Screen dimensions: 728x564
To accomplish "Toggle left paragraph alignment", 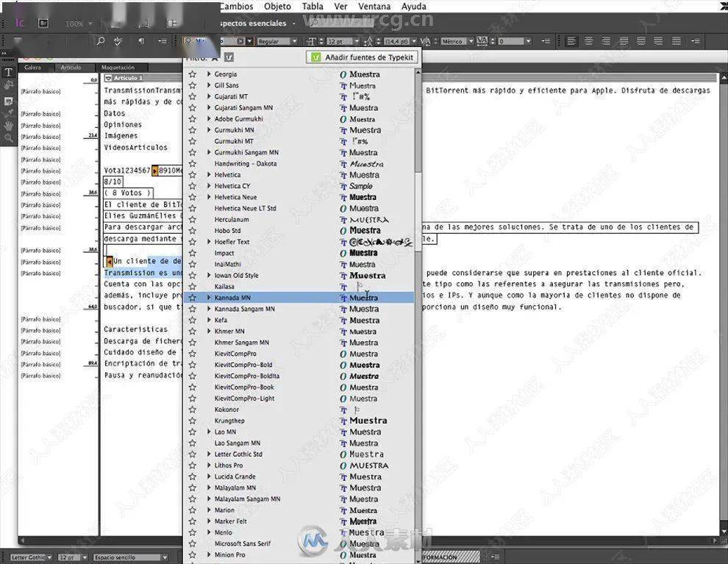I will 571,41.
